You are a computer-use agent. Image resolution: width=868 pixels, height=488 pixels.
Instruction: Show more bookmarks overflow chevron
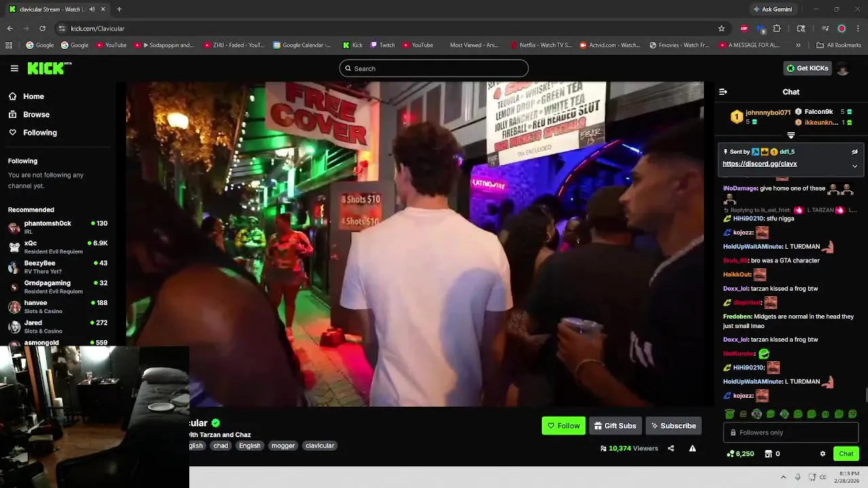pyautogui.click(x=798, y=45)
